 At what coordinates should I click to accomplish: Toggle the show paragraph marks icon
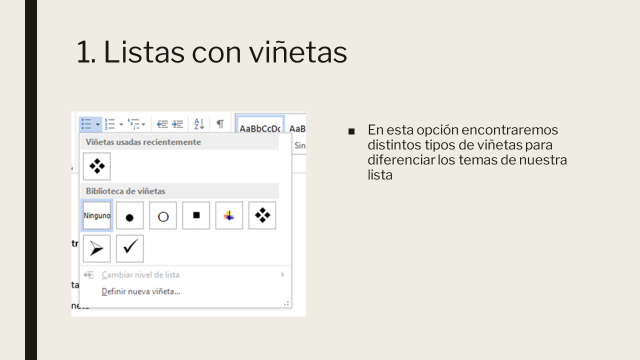(220, 124)
